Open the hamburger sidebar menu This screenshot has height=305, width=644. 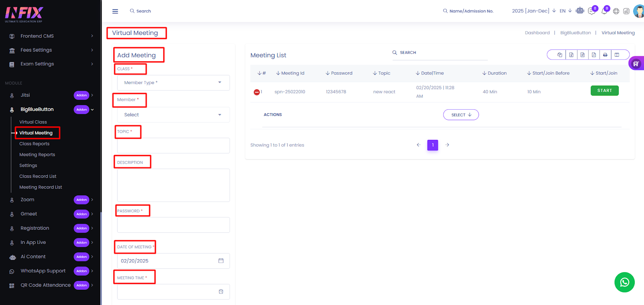point(115,11)
